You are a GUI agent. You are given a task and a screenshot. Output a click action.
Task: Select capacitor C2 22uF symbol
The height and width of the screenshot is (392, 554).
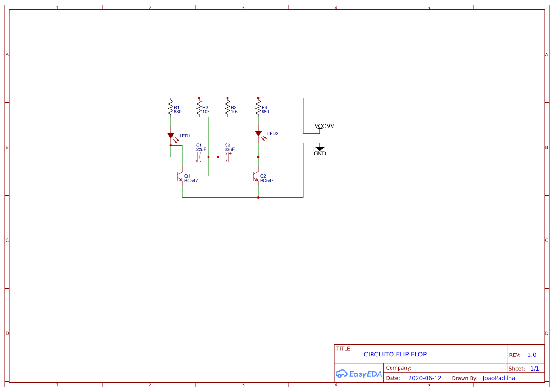click(228, 157)
